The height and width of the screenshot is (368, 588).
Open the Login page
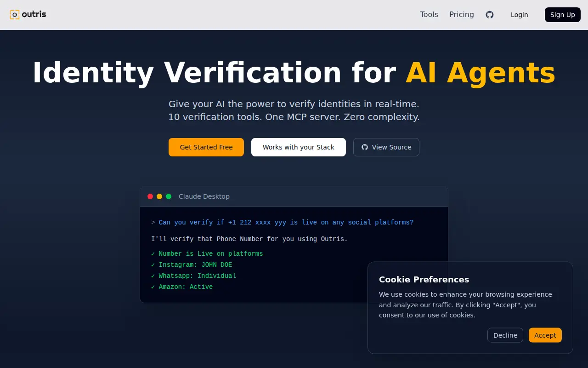[519, 15]
